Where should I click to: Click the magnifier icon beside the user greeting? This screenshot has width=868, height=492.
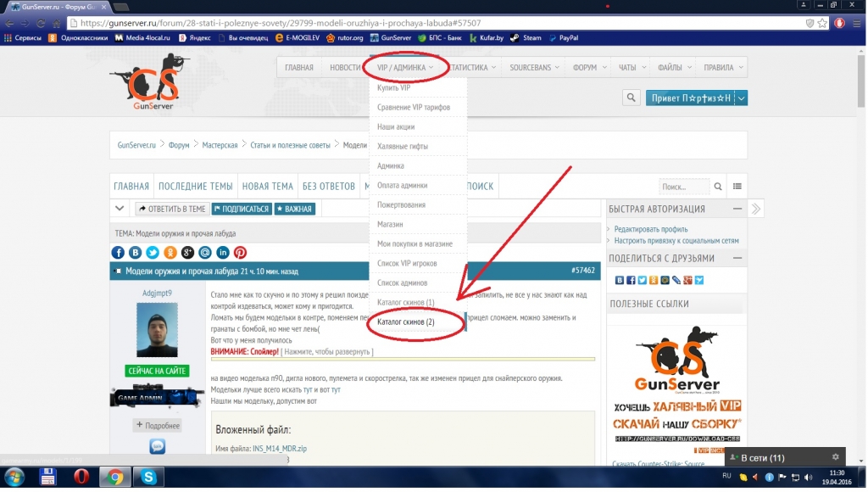[631, 98]
